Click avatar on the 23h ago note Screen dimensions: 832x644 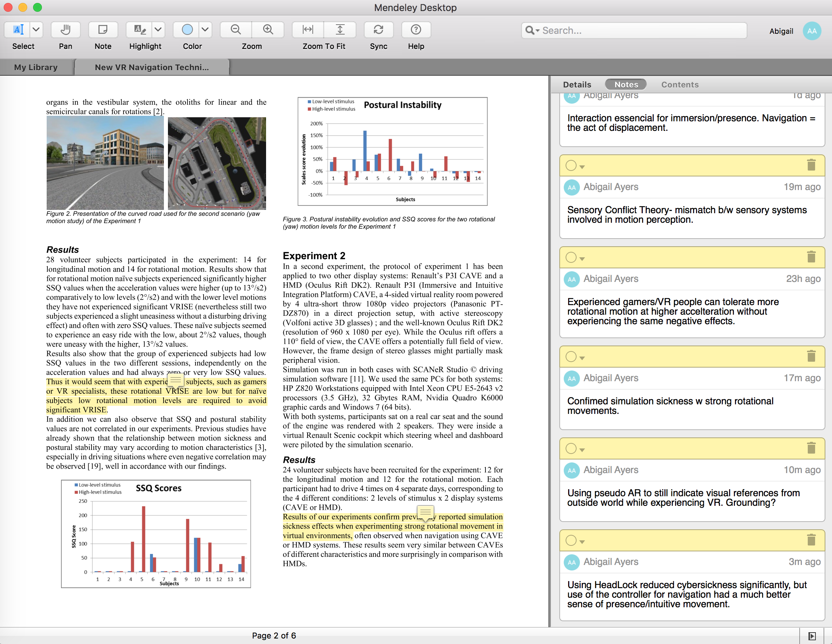[x=571, y=279]
